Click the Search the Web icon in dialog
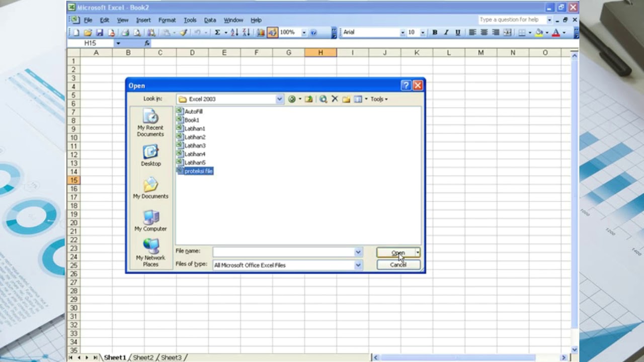 point(323,99)
